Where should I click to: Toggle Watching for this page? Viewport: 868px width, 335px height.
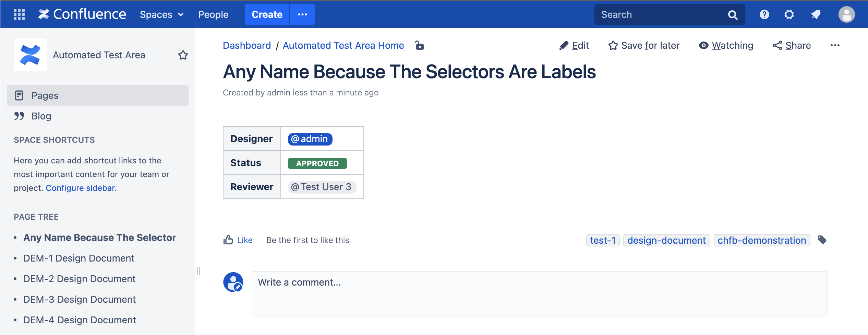[726, 45]
